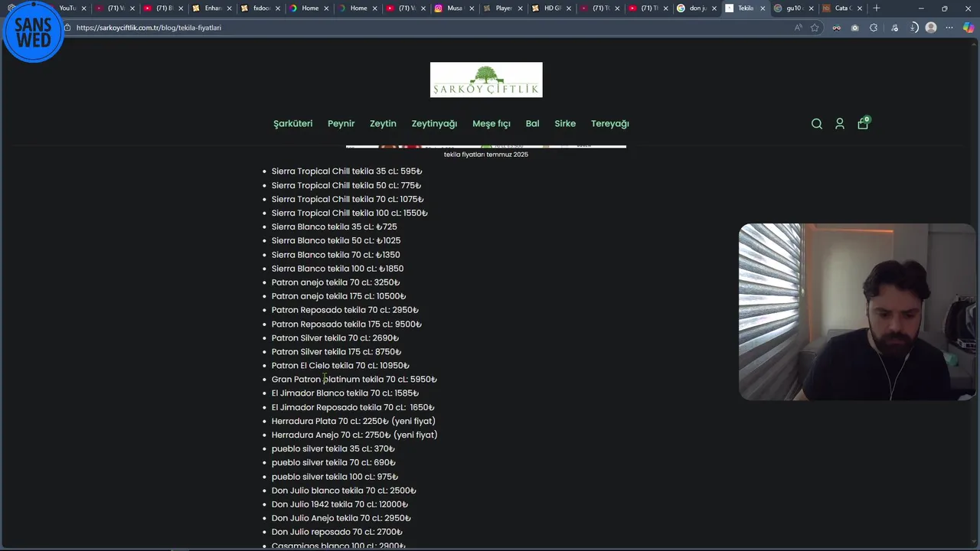
Task: Open the browser extensions puzzle icon
Action: 874,28
